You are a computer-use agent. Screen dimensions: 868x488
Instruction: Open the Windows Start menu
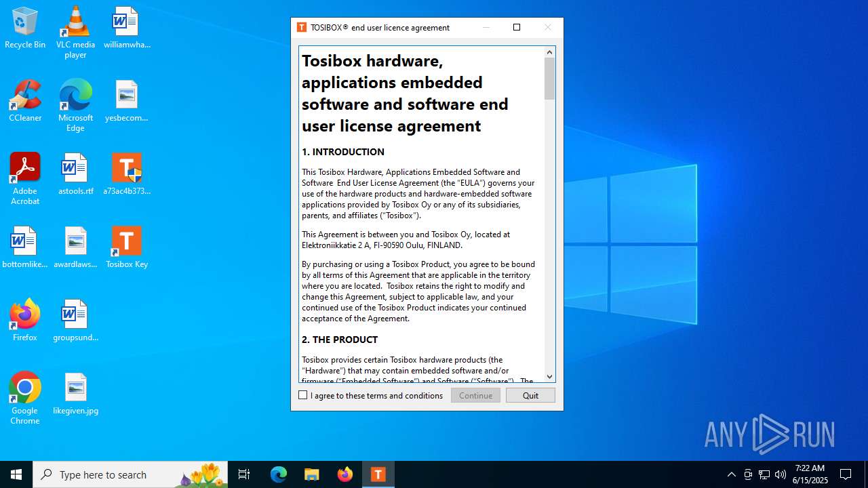pos(16,474)
